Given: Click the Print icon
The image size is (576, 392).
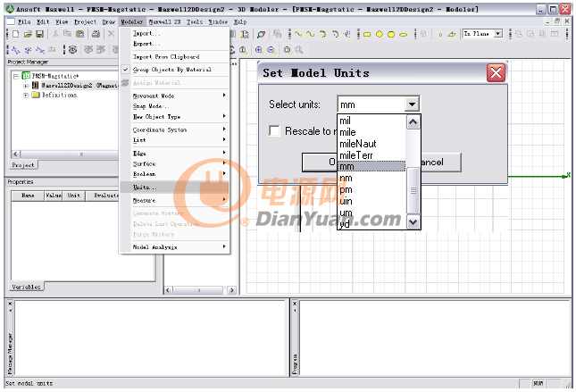Looking at the screenshot, I should [96, 34].
